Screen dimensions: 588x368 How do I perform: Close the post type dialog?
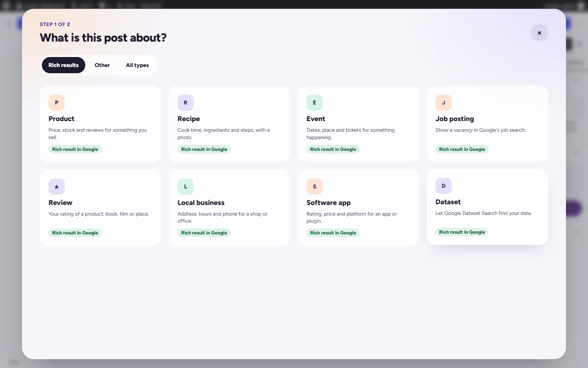pos(539,33)
